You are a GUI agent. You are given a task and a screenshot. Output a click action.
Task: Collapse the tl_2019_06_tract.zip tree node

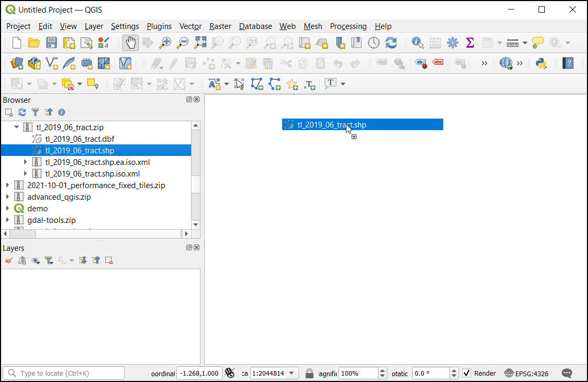[16, 127]
